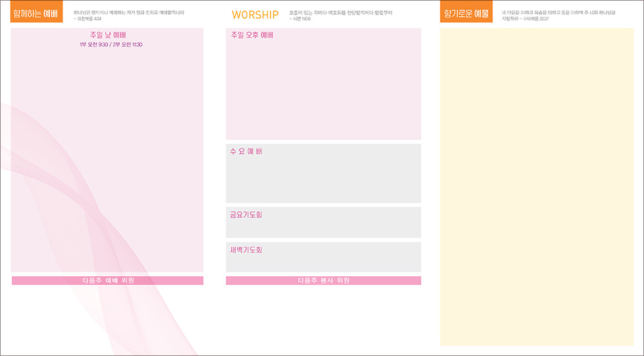This screenshot has width=644, height=356.
Task: Click the pink 다음주 봉사 위원 bar
Action: click(323, 281)
